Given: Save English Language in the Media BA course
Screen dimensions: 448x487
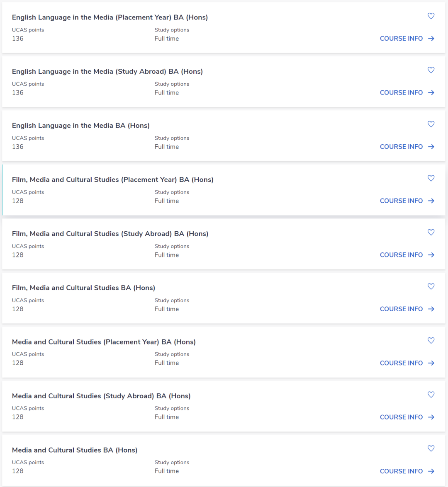Looking at the screenshot, I should click(431, 124).
